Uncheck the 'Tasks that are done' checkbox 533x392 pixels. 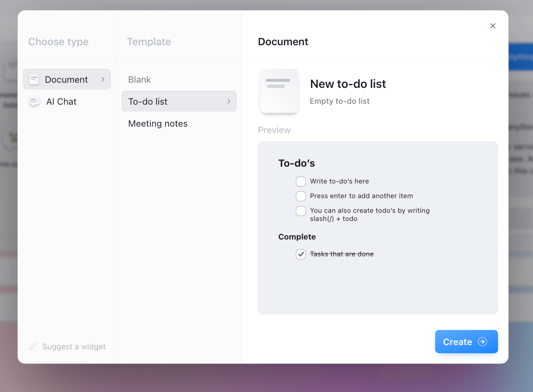pos(301,254)
